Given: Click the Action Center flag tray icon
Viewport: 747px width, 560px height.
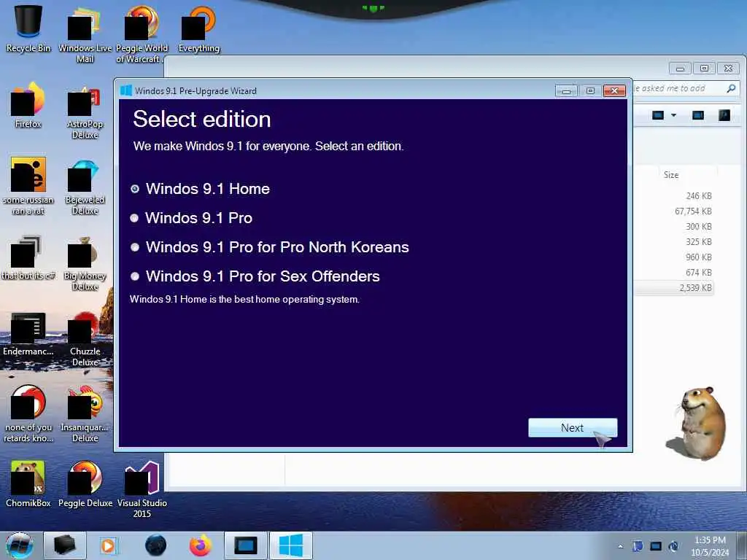Looking at the screenshot, I should tap(638, 546).
